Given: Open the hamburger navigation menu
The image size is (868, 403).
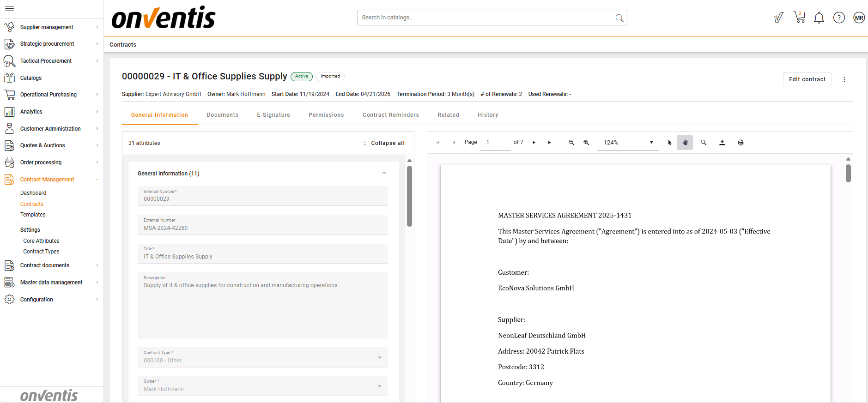Looking at the screenshot, I should click(9, 8).
